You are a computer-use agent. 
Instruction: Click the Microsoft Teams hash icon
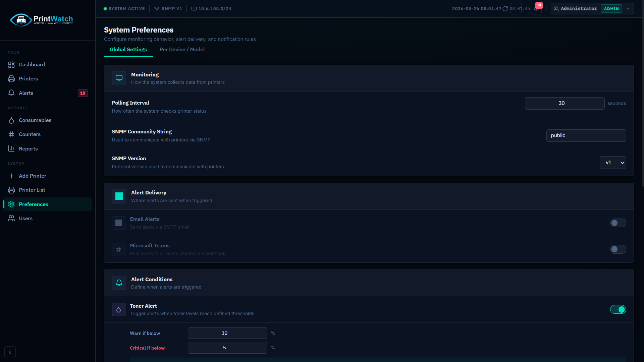tap(119, 249)
